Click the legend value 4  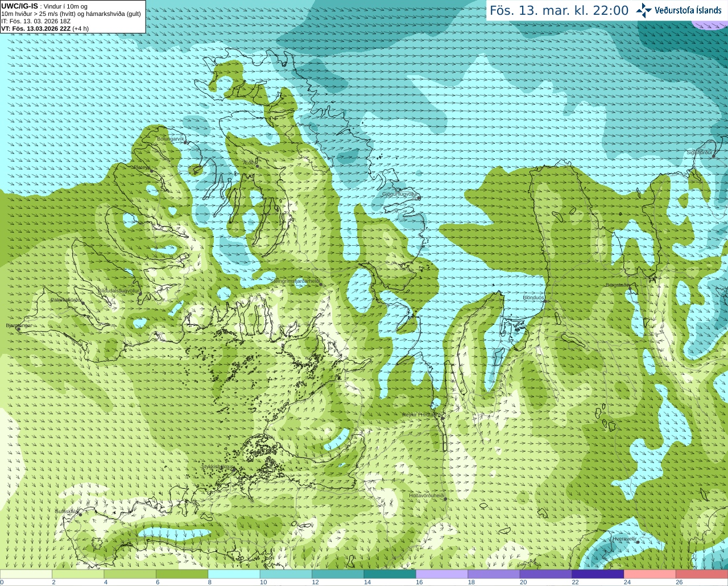(x=106, y=582)
